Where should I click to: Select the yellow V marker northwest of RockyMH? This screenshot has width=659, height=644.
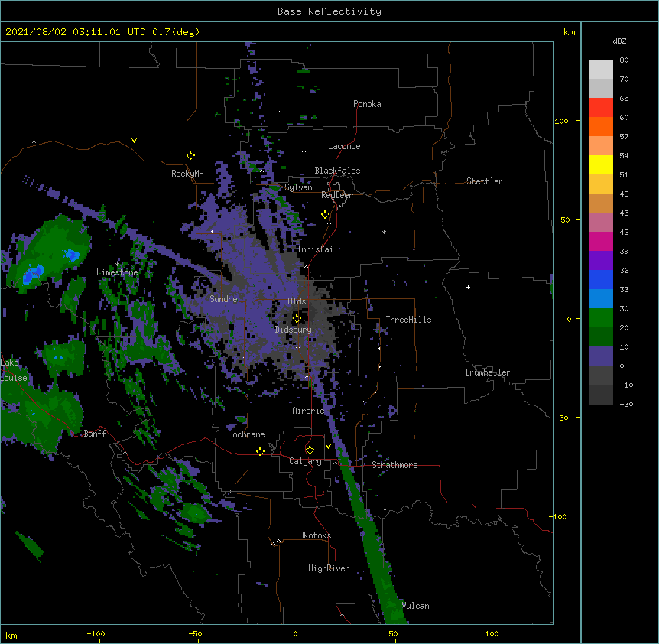(134, 141)
